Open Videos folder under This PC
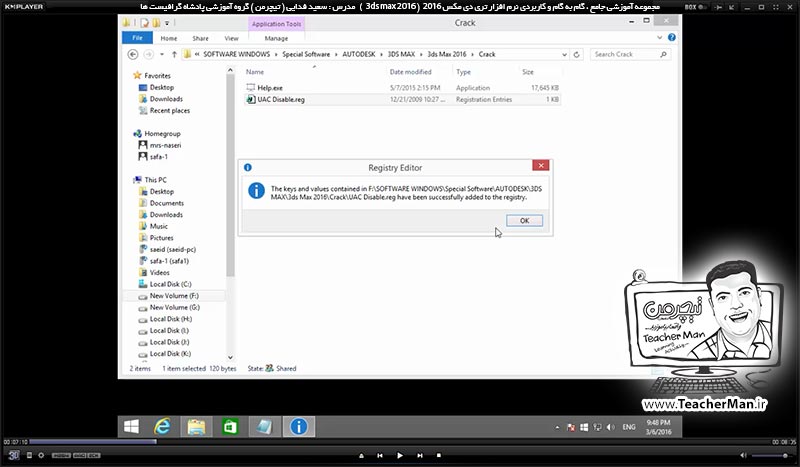 pos(160,273)
